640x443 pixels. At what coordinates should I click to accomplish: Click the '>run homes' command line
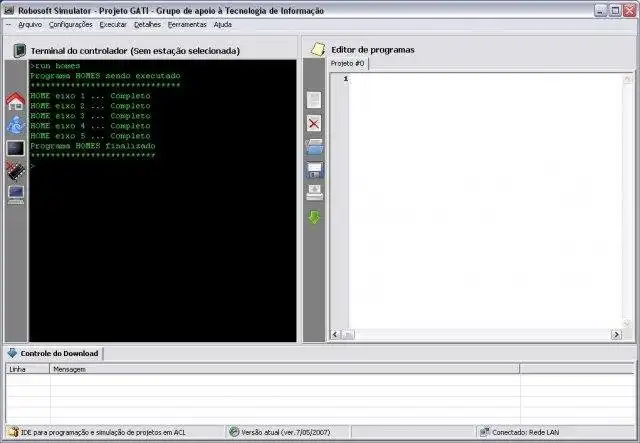click(x=55, y=66)
